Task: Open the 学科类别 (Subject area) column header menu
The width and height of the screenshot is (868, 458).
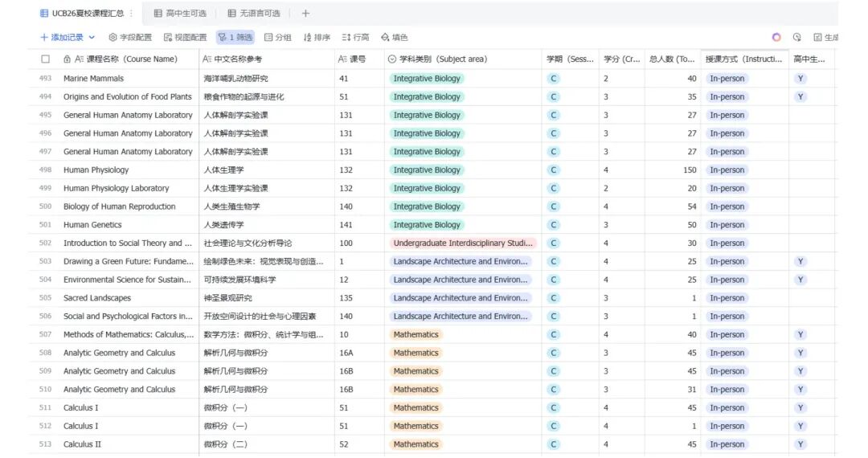Action: click(462, 59)
